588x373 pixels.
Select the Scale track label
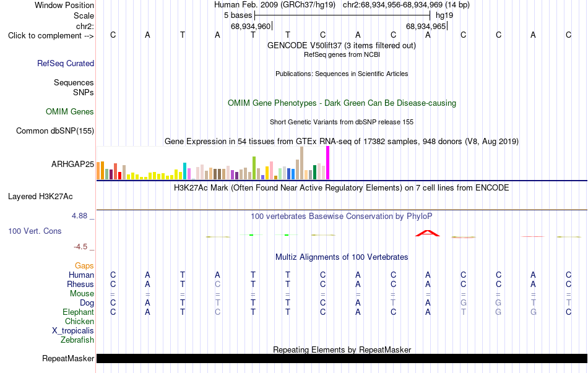click(84, 15)
